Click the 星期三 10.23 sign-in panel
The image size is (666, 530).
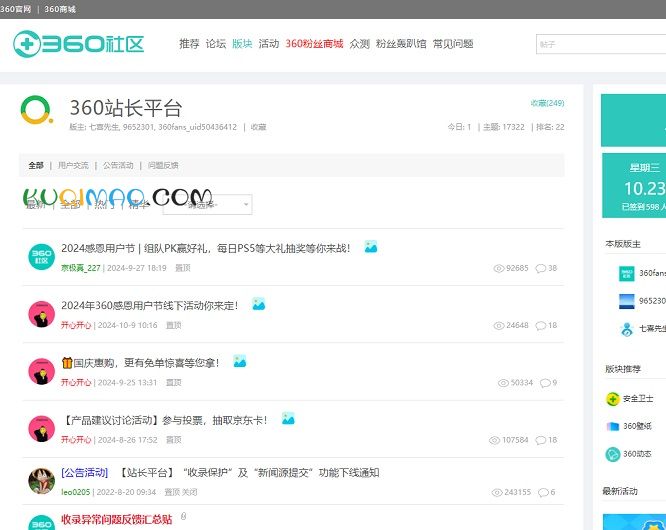634,186
